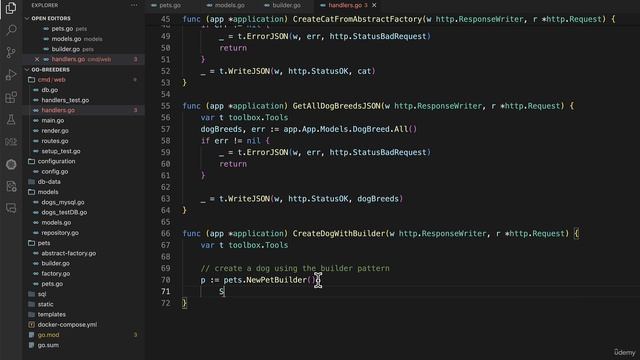The width and height of the screenshot is (640, 360).
Task: Open docker-compose.yml file
Action: [x=67, y=324]
